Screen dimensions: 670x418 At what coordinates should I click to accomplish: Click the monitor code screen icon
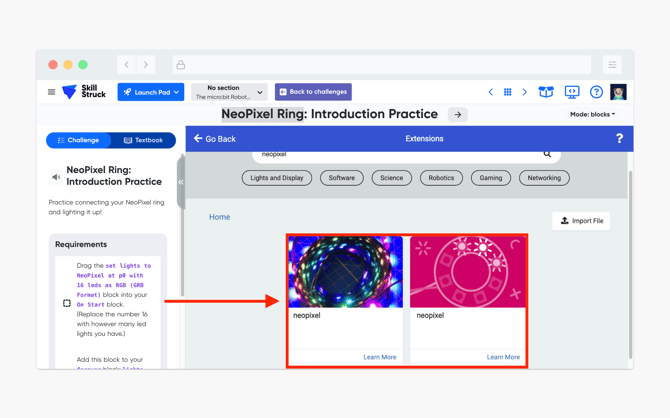[x=572, y=91]
